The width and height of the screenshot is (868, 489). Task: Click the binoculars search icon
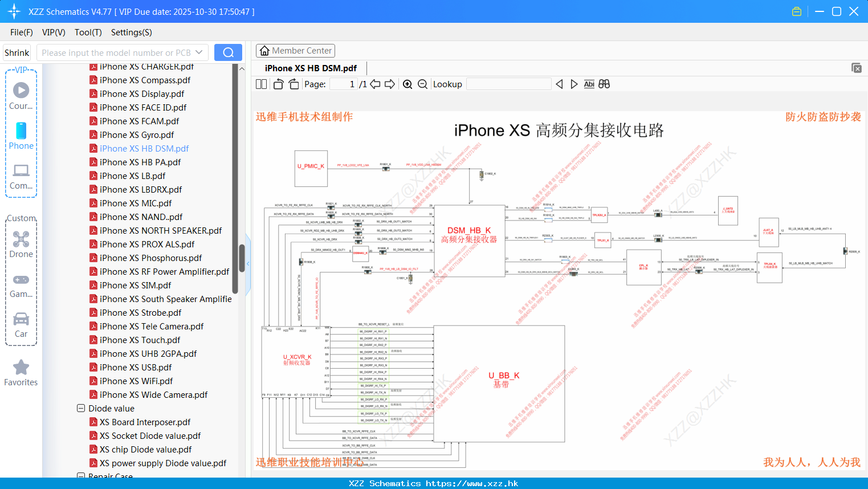coord(604,84)
